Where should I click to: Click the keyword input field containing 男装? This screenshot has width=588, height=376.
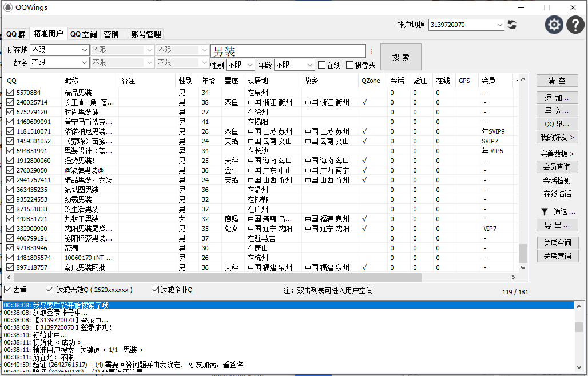point(288,50)
